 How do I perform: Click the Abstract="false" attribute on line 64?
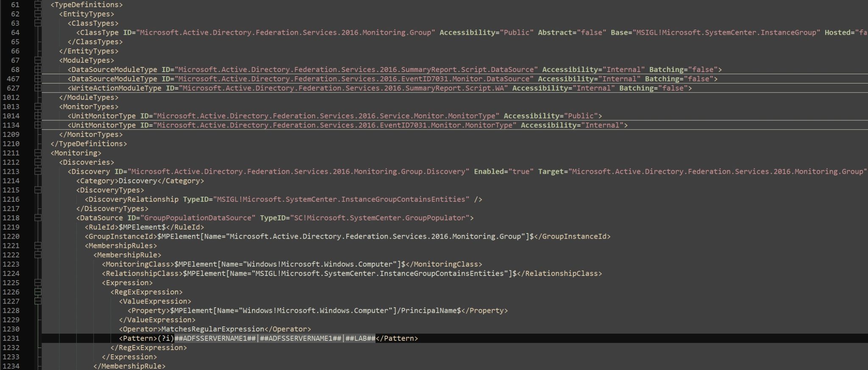pos(572,33)
